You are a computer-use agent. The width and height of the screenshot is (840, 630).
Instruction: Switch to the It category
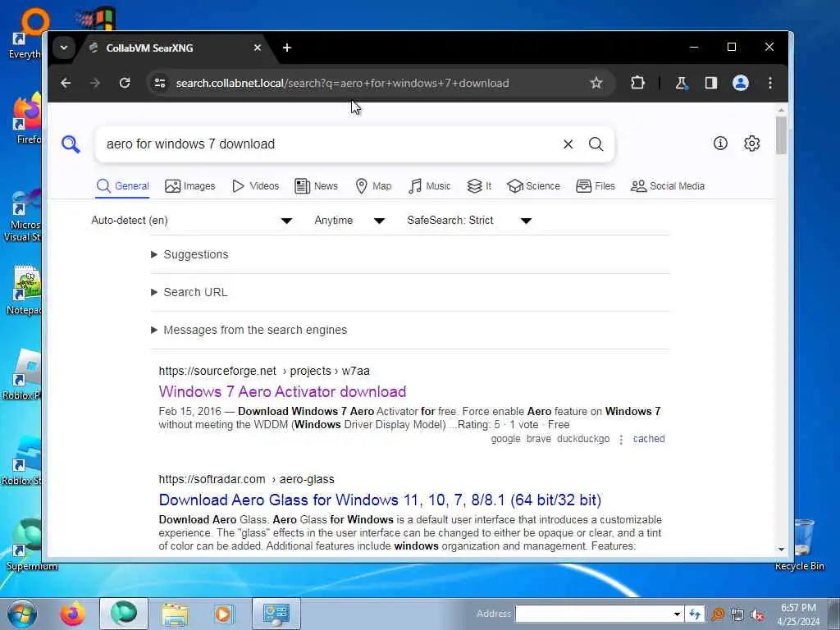[479, 186]
